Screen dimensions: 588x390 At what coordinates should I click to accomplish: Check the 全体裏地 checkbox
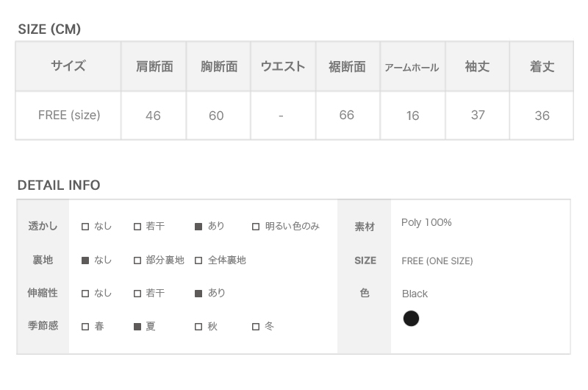[198, 260]
